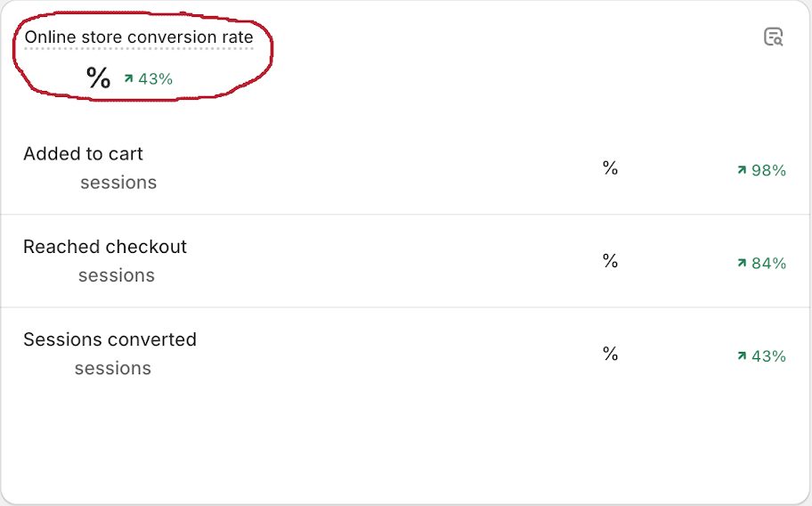This screenshot has width=812, height=506.
Task: Click the percent value in Added to cart row
Action: [x=610, y=167]
